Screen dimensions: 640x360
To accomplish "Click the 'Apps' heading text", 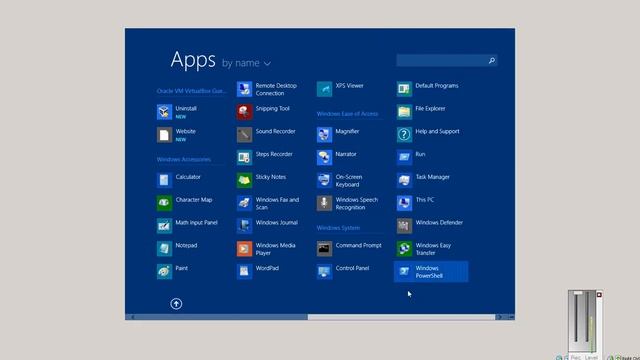I will 193,60.
